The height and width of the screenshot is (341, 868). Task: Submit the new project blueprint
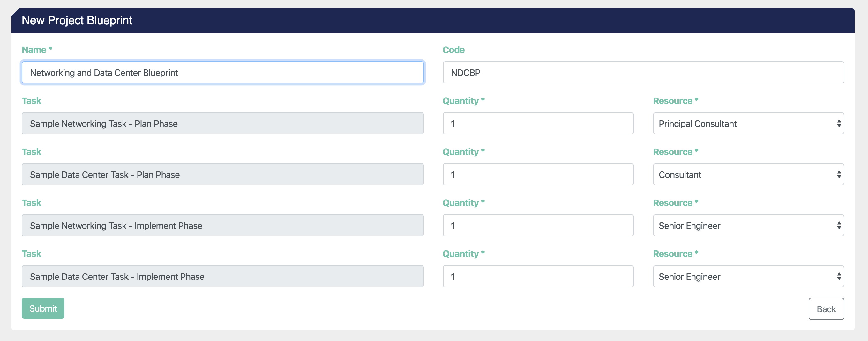(x=43, y=308)
